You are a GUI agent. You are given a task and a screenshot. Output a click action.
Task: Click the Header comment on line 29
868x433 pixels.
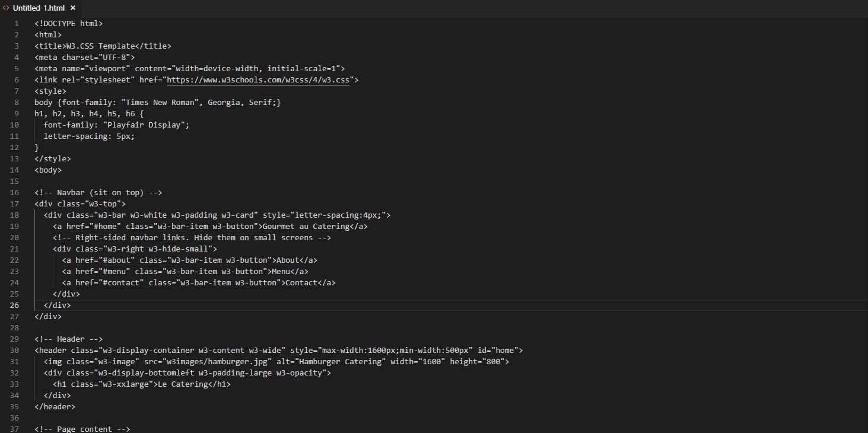[69, 339]
